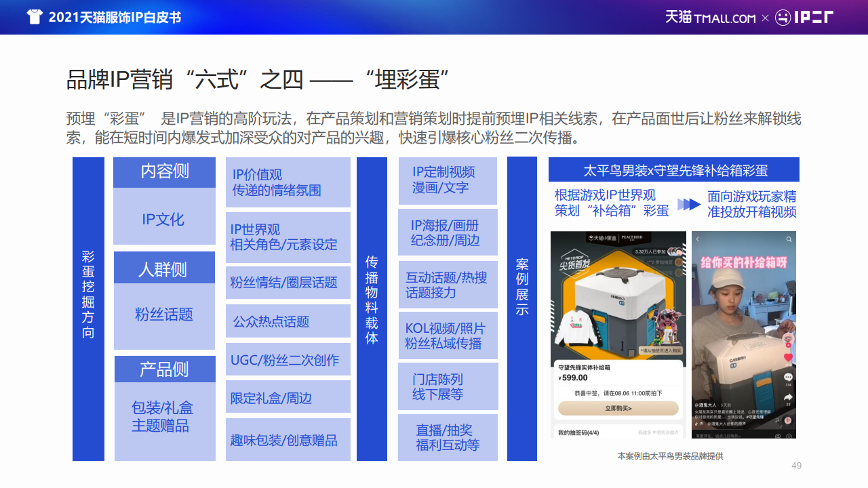The height and width of the screenshot is (488, 868).
Task: Tap the back arrow in video screenshot
Action: tap(697, 239)
